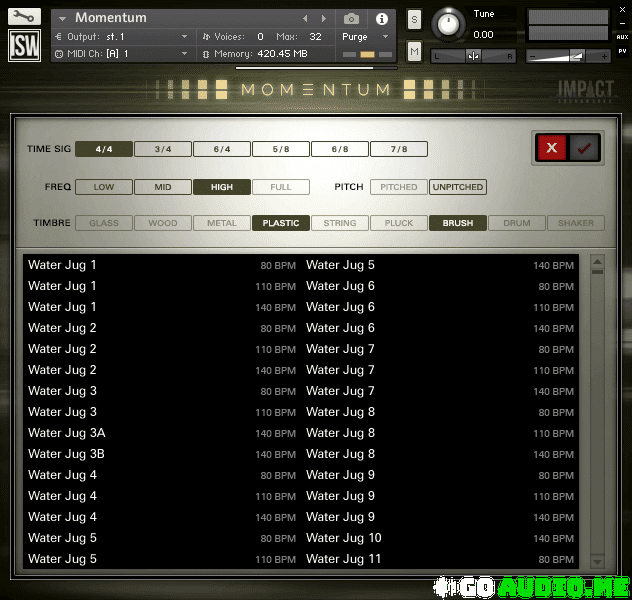
Task: Adjust the Tune knob
Action: click(450, 23)
